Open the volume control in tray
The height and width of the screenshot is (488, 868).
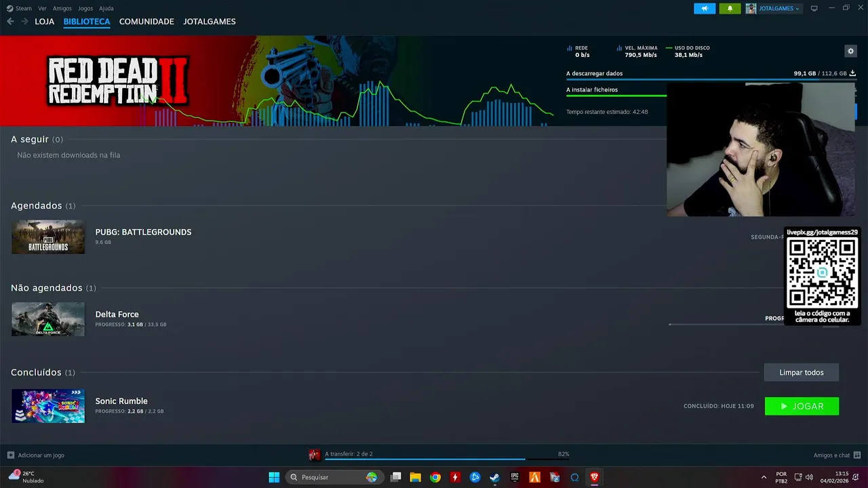(809, 477)
